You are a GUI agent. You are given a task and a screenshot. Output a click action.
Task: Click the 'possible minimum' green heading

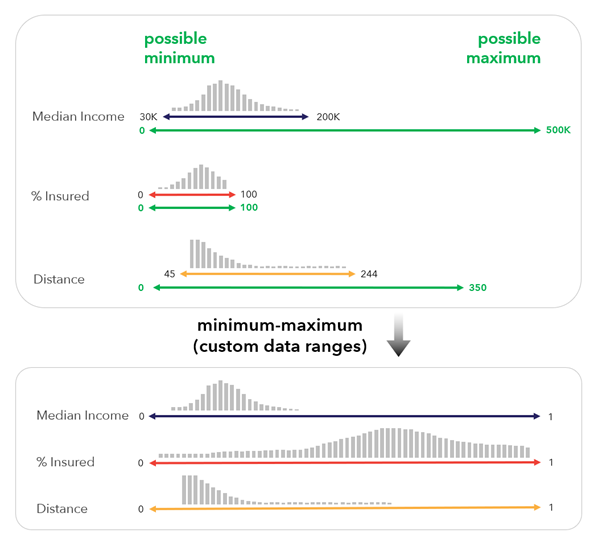click(179, 48)
